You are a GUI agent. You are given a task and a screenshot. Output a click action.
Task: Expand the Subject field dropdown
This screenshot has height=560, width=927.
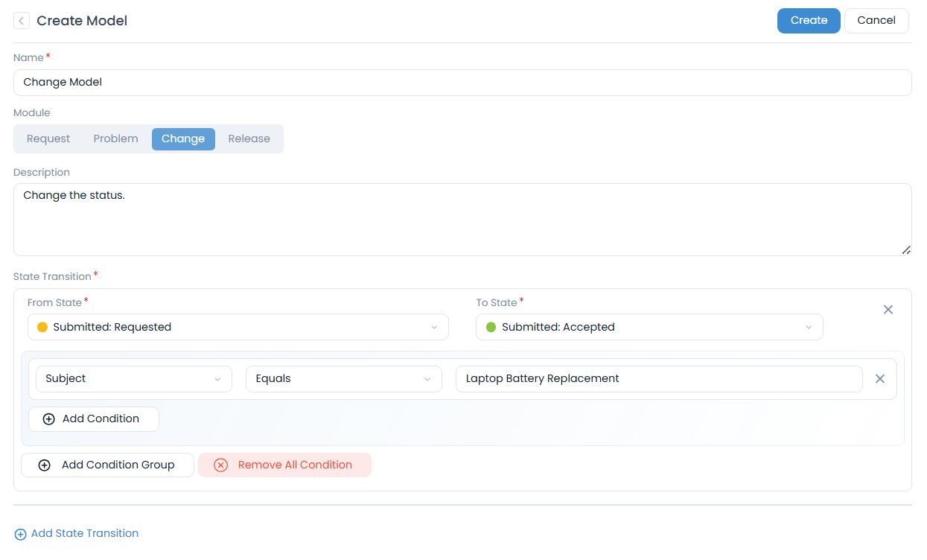134,379
